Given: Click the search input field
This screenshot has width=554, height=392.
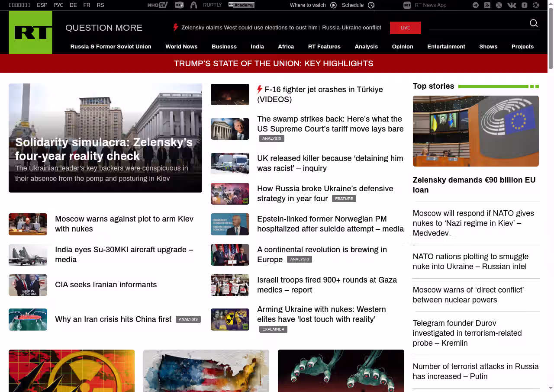Looking at the screenshot, I should point(478,23).
